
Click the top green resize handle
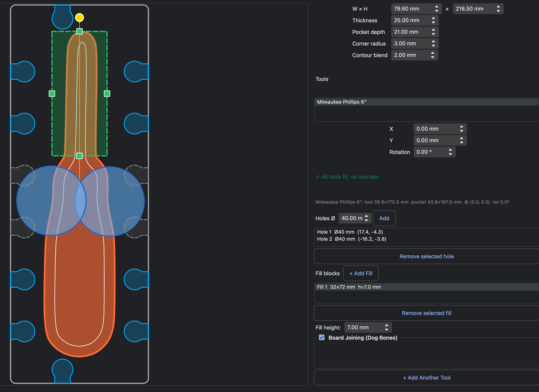click(x=79, y=31)
